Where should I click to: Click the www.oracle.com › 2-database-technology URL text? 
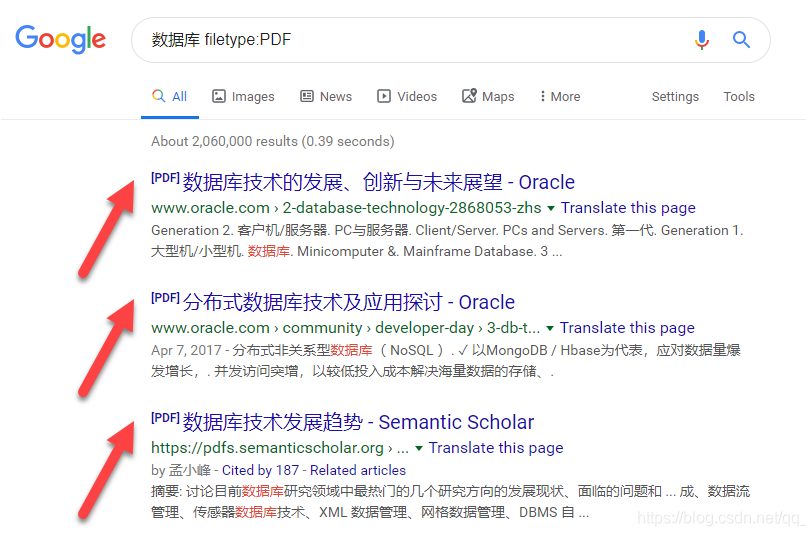pos(346,208)
